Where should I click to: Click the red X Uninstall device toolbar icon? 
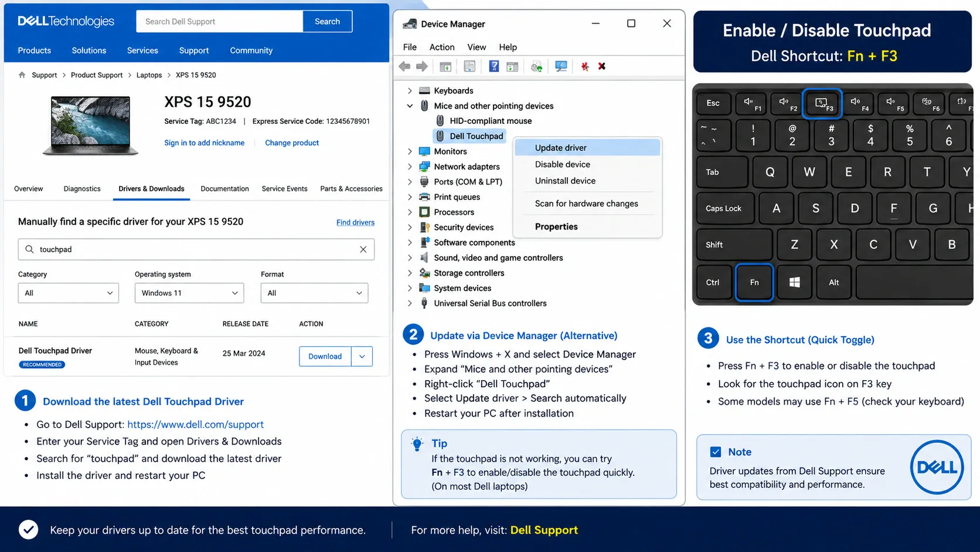coord(602,66)
